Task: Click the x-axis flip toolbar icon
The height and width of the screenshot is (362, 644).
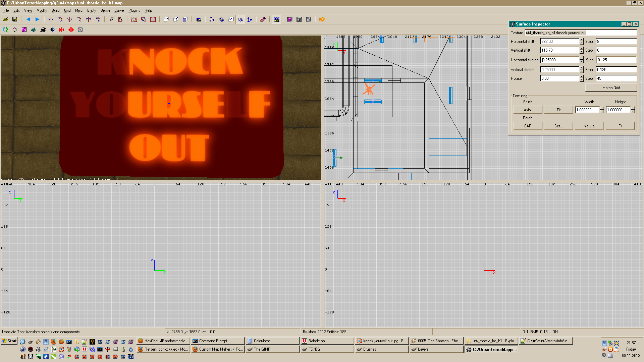Action: tap(51, 19)
